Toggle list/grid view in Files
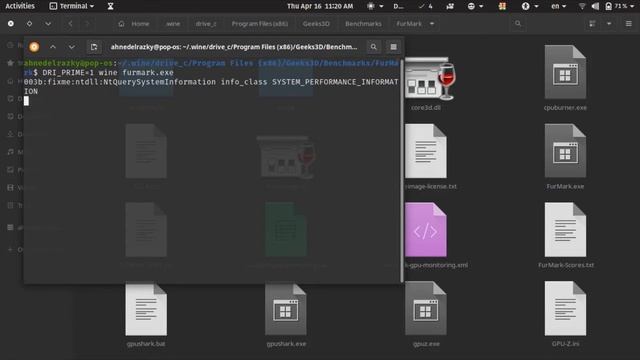 coord(592,24)
